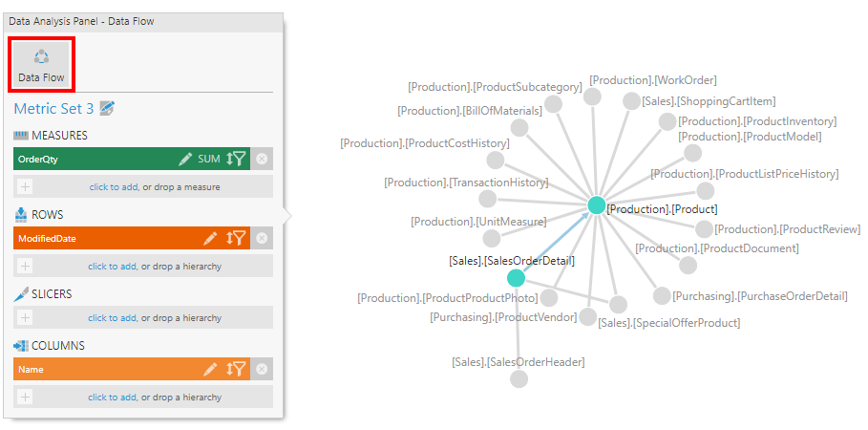The image size is (868, 430).
Task: Click the Data Flow toolbar button
Action: [x=41, y=65]
